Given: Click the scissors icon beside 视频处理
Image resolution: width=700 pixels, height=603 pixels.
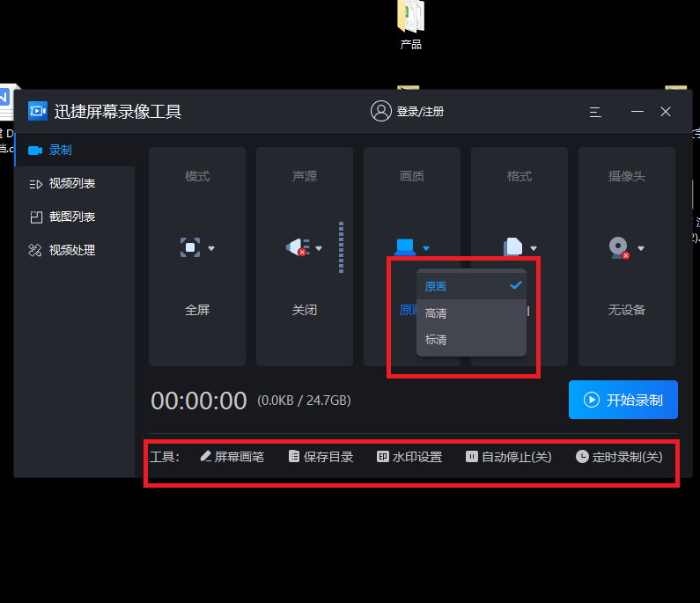Looking at the screenshot, I should 35,250.
